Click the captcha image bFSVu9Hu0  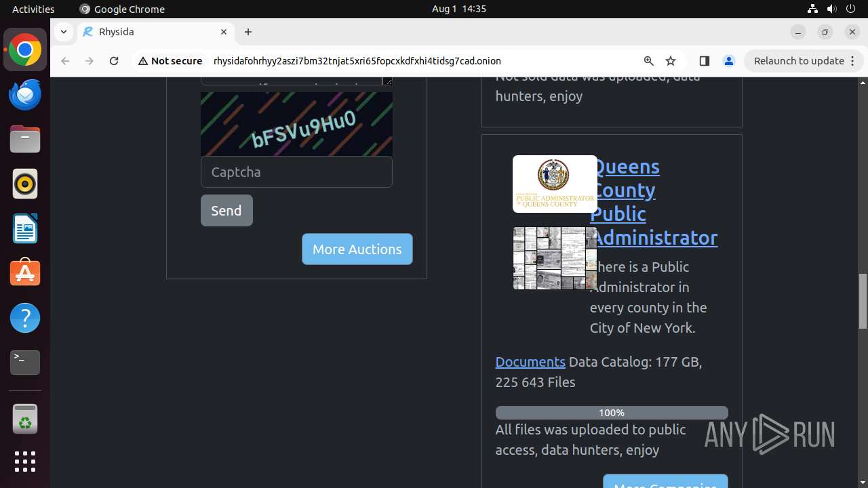pyautogui.click(x=296, y=124)
